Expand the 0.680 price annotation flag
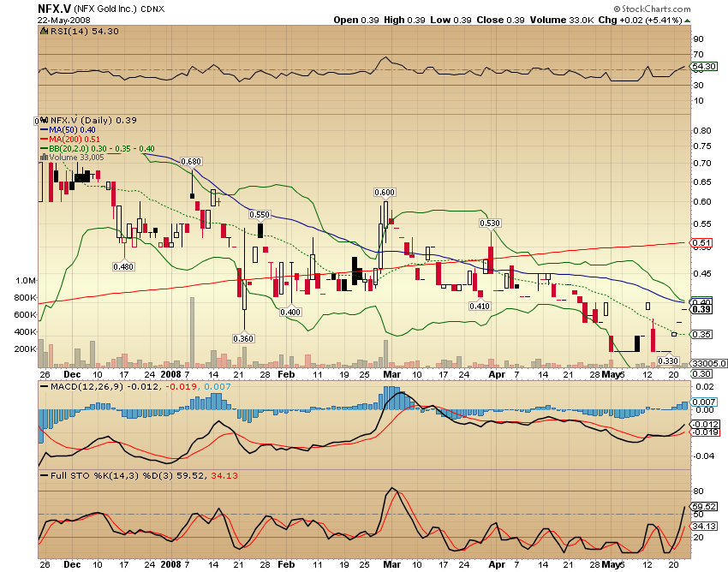Viewport: 728px width, 572px height. 189,159
